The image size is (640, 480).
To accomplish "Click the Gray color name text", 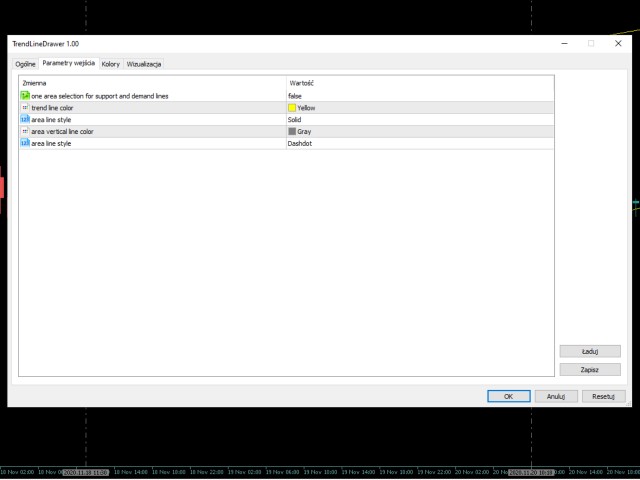I will [x=304, y=131].
